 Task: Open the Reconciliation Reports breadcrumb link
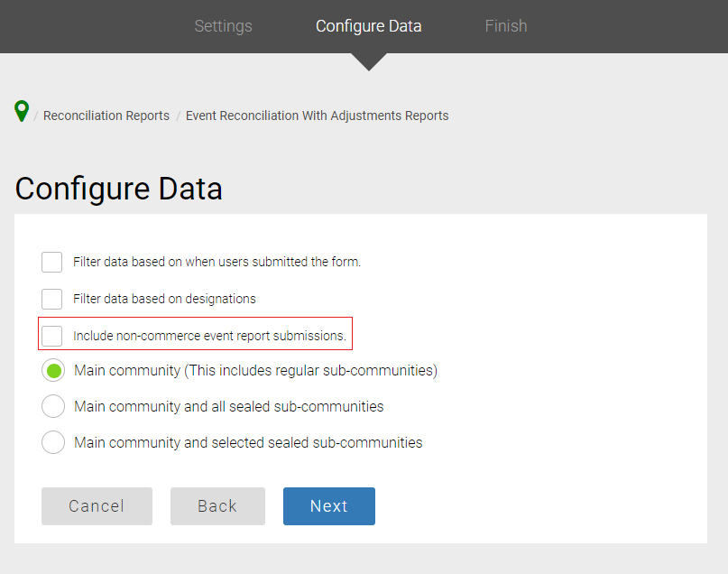pos(106,116)
